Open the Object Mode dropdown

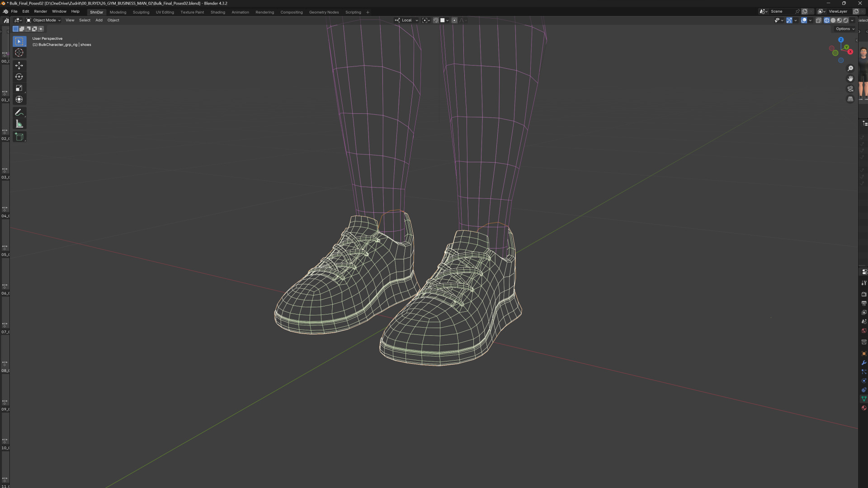44,20
